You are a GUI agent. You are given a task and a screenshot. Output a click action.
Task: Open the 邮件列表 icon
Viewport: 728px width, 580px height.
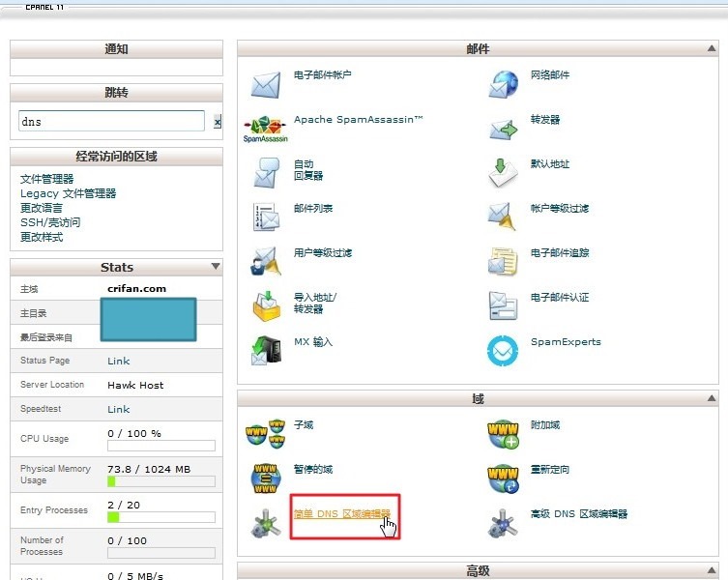[266, 217]
